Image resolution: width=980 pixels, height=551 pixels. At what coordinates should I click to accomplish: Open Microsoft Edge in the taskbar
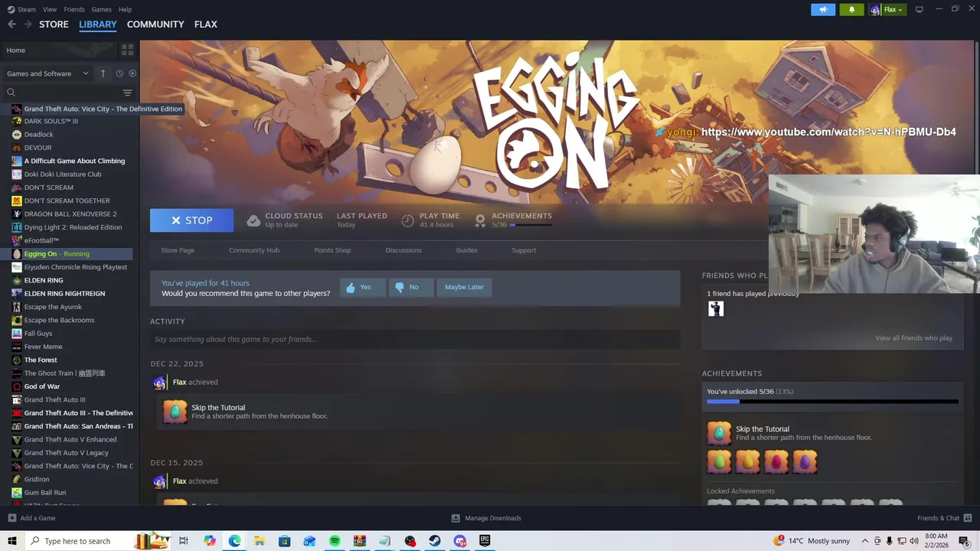234,541
